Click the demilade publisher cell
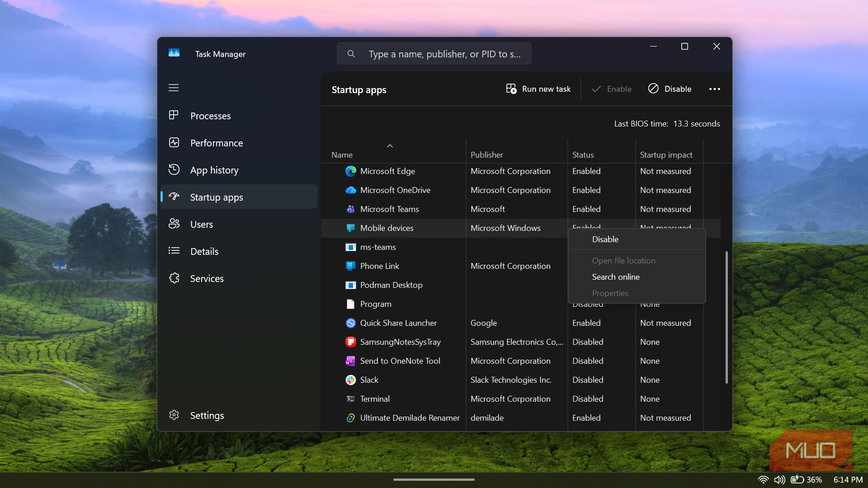This screenshot has width=868, height=488. [x=487, y=418]
